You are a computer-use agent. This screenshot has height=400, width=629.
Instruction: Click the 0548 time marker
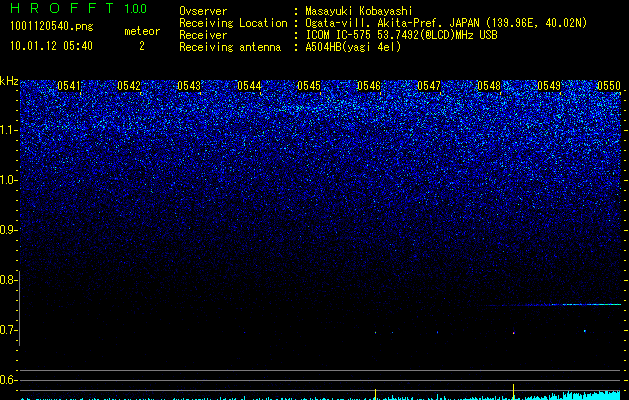489,86
